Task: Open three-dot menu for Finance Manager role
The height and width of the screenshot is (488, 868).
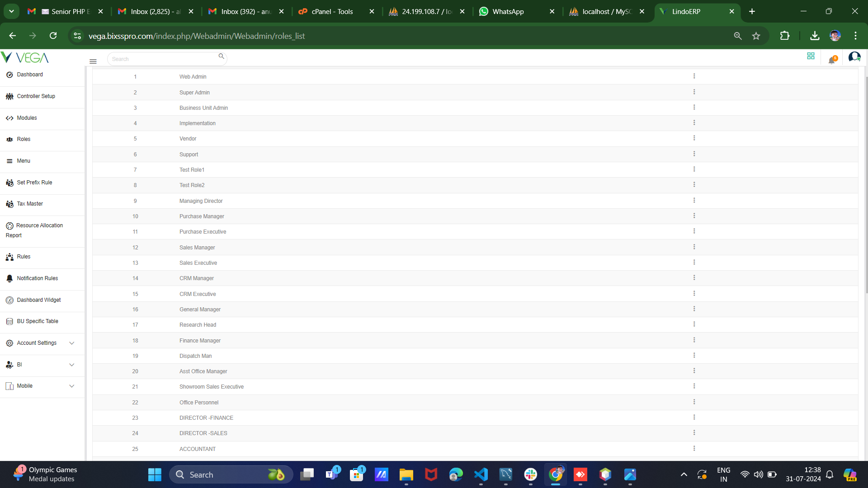Action: tap(694, 340)
